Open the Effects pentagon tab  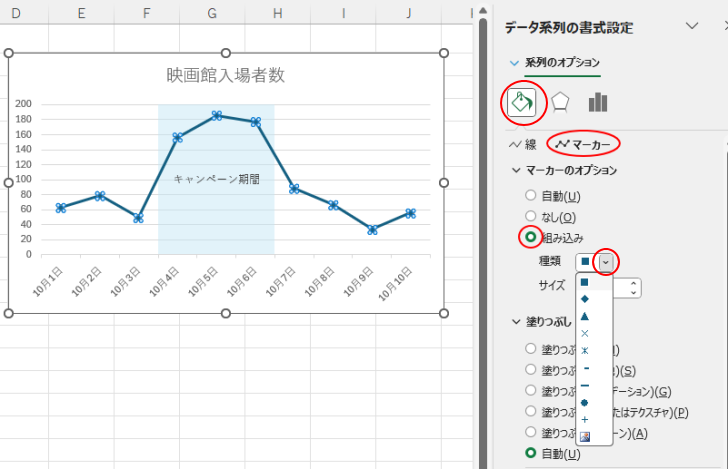click(560, 102)
